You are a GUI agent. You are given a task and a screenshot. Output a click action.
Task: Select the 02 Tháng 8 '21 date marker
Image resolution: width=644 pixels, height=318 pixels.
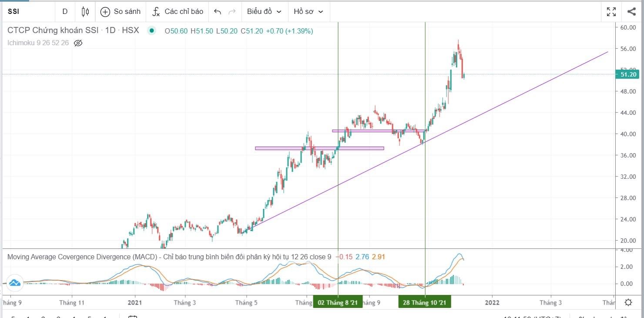coord(338,303)
